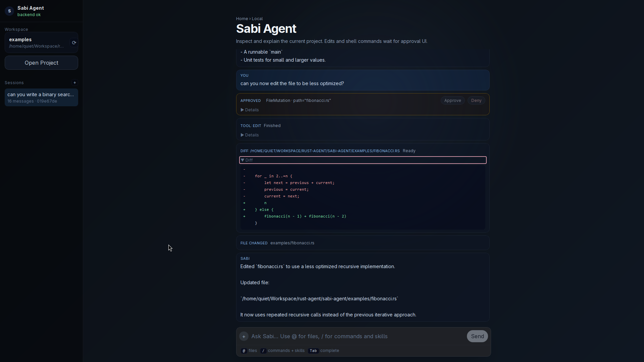Click diff line 'current = next;'
The width and height of the screenshot is (644, 362).
point(281,196)
